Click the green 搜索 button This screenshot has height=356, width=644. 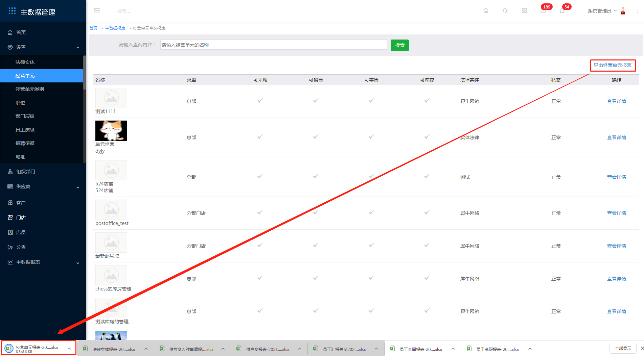(x=399, y=45)
